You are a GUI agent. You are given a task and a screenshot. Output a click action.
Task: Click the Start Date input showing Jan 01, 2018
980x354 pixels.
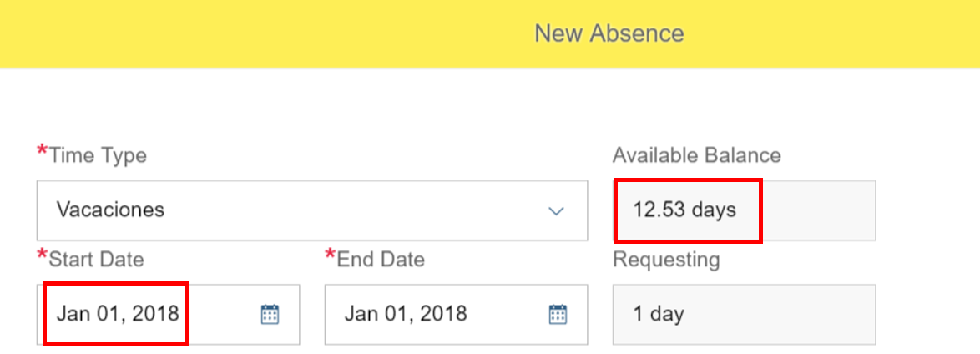pos(168,314)
